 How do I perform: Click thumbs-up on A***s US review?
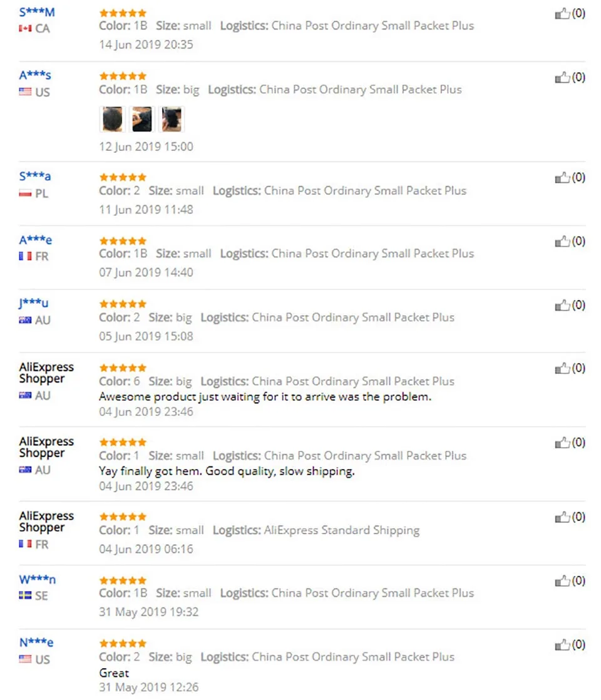(x=563, y=78)
